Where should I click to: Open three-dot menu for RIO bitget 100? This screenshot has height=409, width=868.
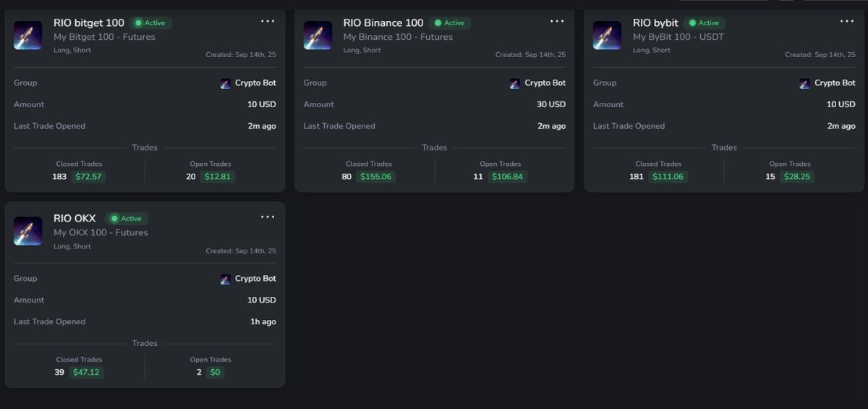(x=268, y=21)
